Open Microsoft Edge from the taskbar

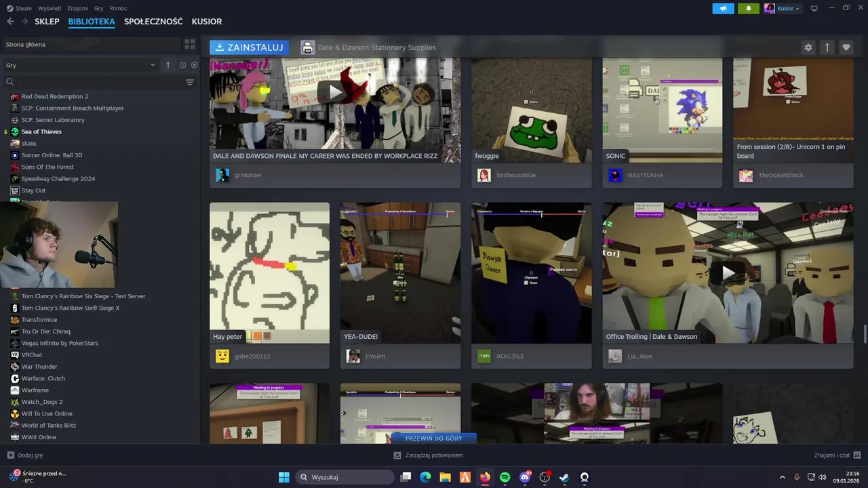pyautogui.click(x=425, y=477)
